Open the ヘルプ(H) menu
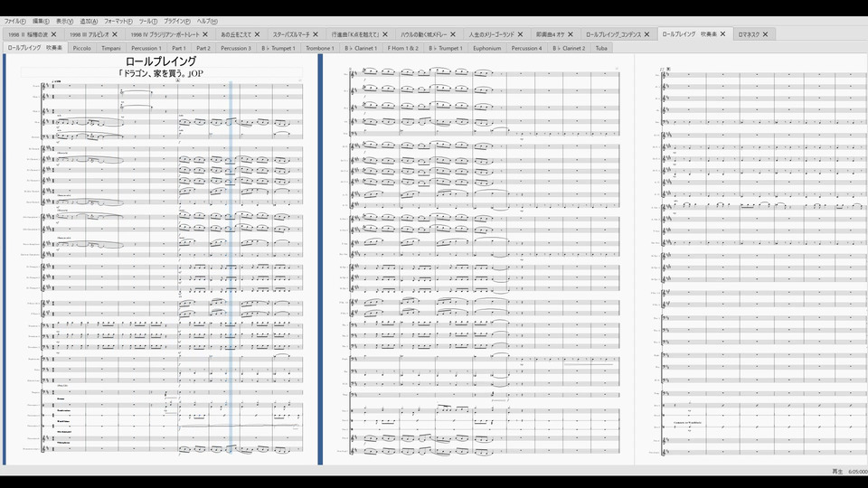The image size is (868, 488). click(x=207, y=21)
